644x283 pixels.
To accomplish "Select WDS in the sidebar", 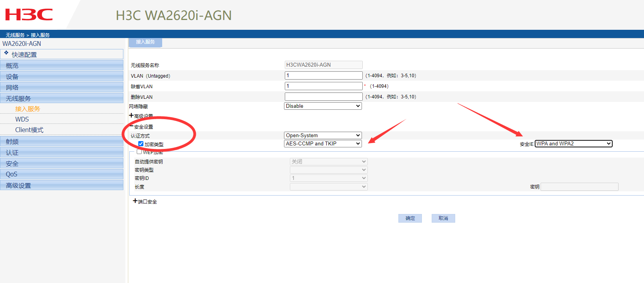I will coord(22,119).
